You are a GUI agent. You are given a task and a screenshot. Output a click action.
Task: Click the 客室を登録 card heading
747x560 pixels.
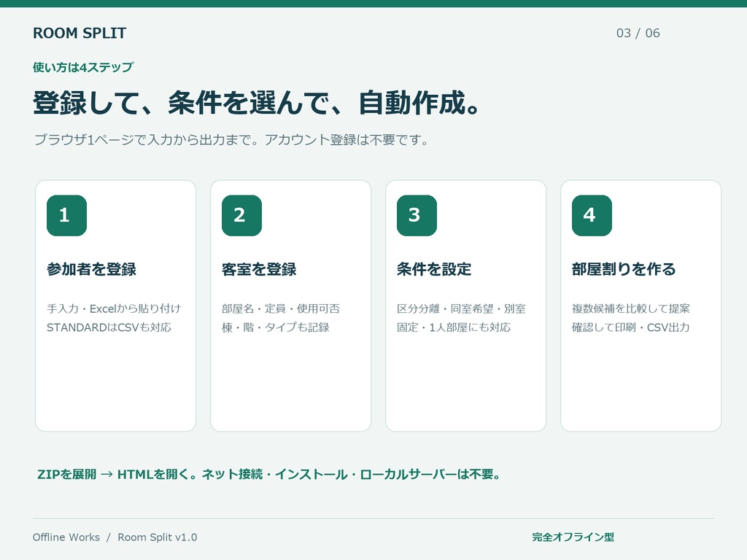[x=259, y=269]
